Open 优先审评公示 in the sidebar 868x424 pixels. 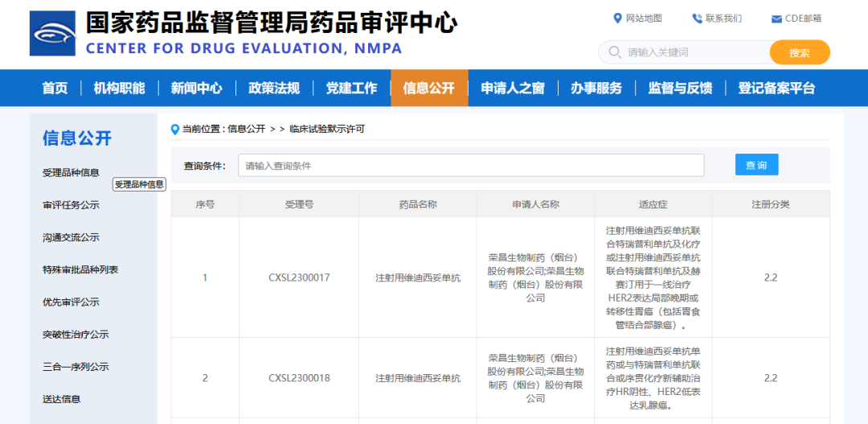point(71,302)
